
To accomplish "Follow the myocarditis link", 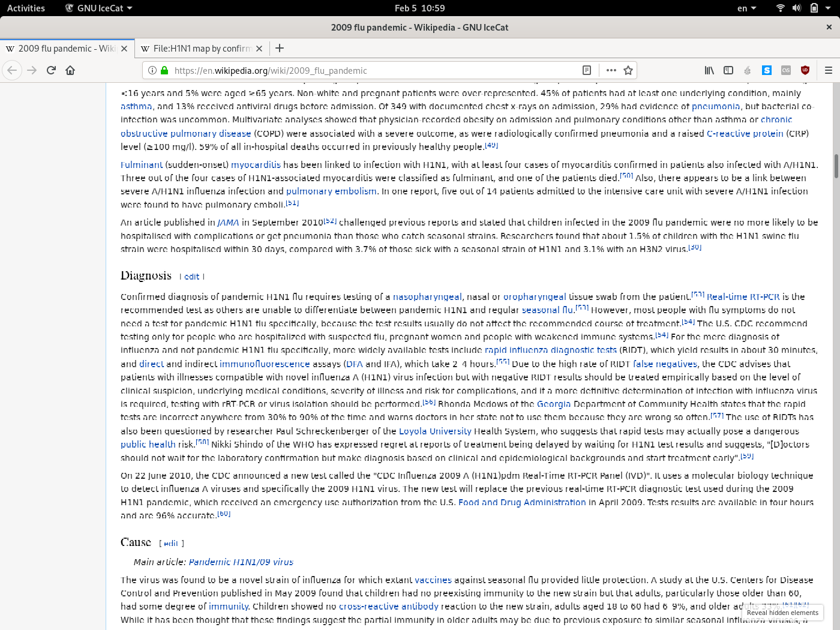I will (256, 164).
